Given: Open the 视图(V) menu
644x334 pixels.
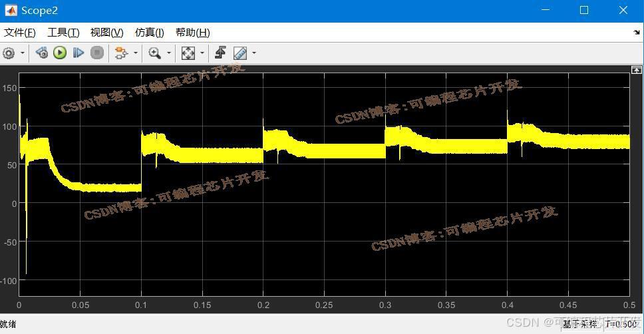Looking at the screenshot, I should point(107,33).
